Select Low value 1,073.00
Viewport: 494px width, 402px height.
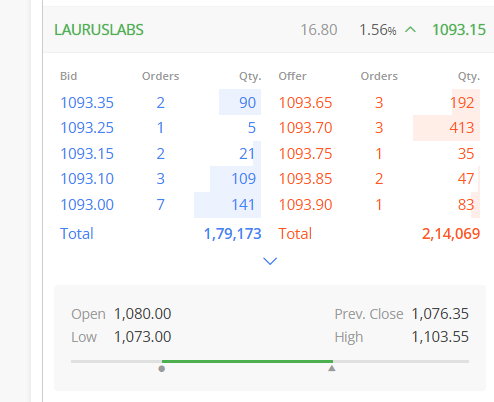pyautogui.click(x=143, y=337)
